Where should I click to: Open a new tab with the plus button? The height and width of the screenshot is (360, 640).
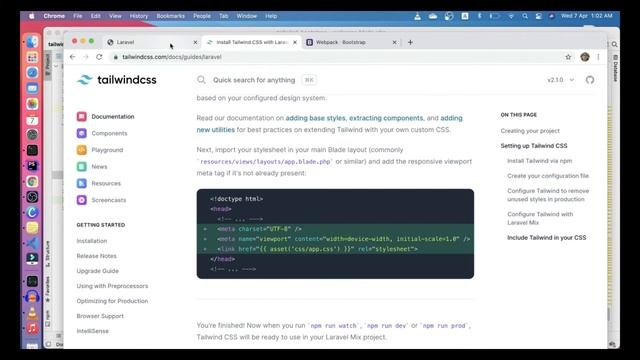(410, 42)
